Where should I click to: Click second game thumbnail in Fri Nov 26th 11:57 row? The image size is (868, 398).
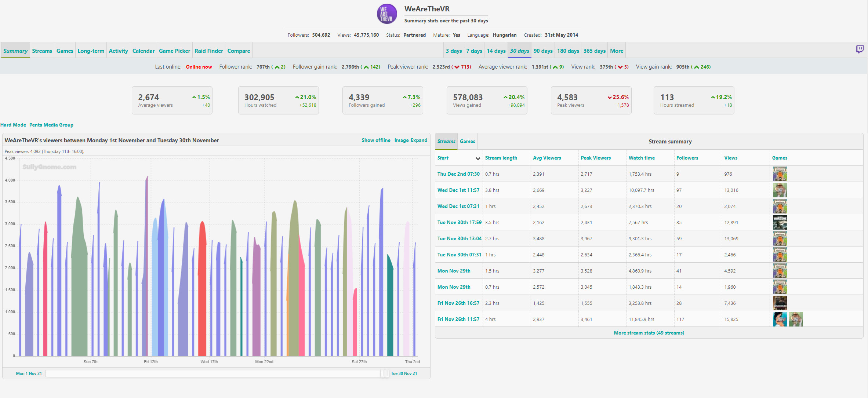click(796, 319)
